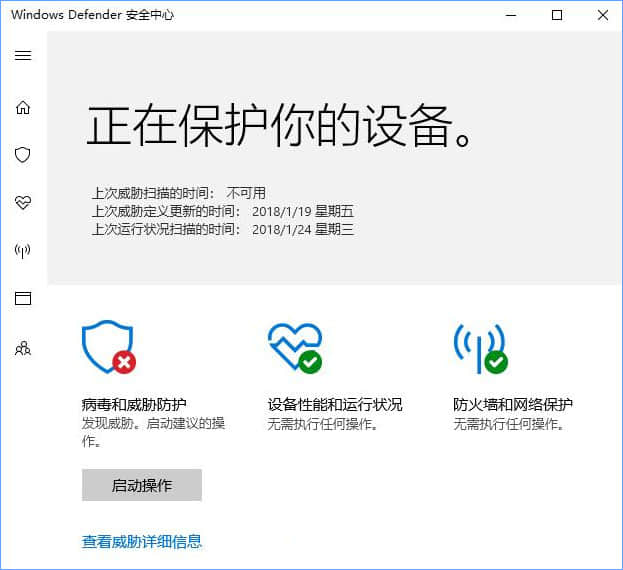Select the 病毒和威胁防护 heading
This screenshot has width=623, height=570.
[134, 405]
